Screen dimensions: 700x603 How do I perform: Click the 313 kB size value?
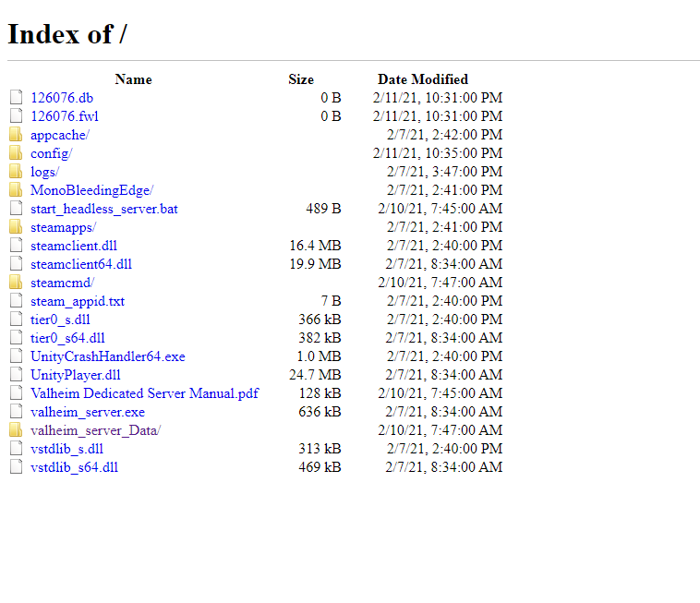pyautogui.click(x=320, y=449)
